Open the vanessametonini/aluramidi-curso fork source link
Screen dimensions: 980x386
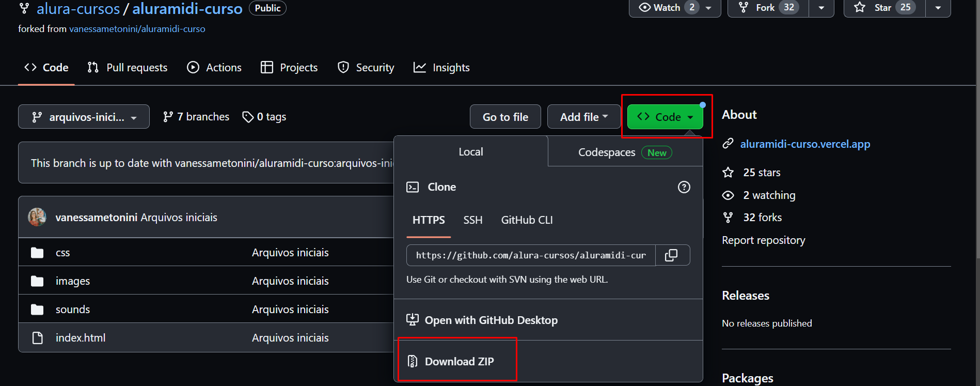(137, 29)
